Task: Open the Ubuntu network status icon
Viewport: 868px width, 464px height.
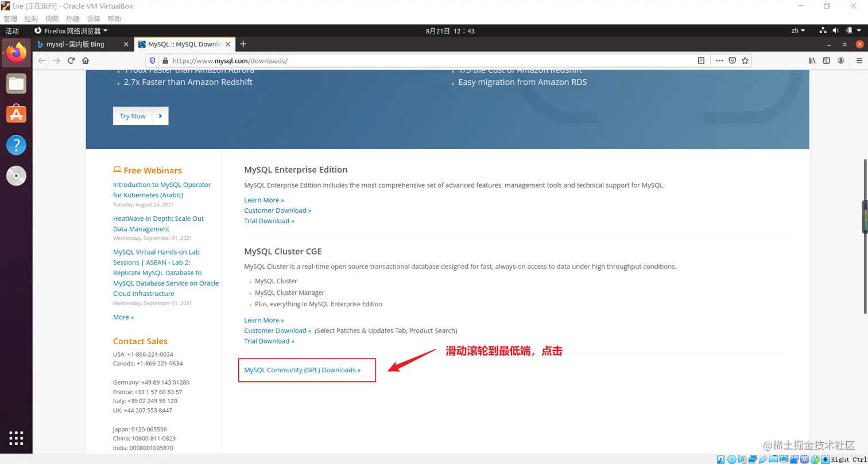Action: point(823,30)
